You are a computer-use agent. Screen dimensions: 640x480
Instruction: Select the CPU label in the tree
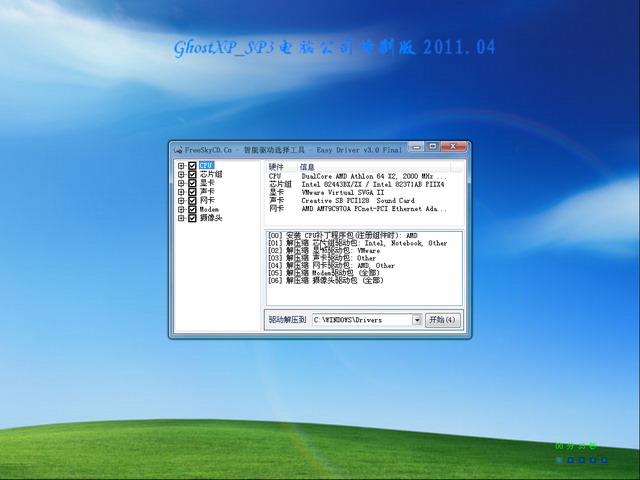pos(206,166)
